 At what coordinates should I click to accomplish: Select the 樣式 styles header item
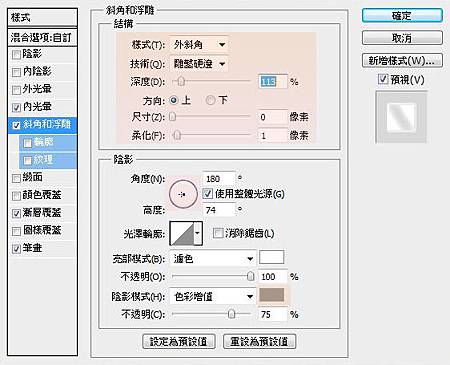point(42,17)
